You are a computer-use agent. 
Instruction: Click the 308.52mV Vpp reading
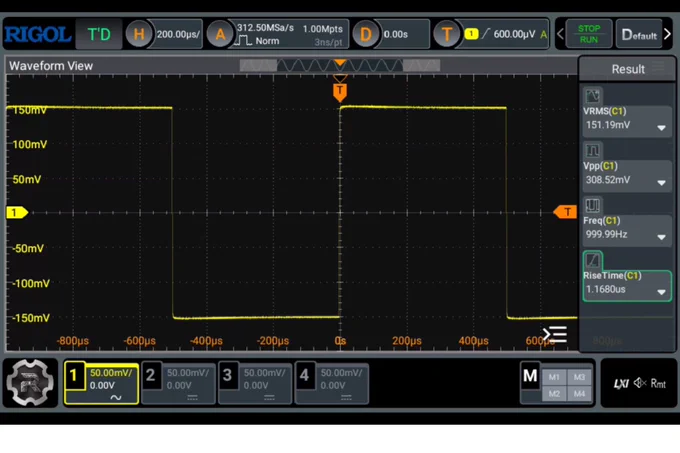point(608,179)
